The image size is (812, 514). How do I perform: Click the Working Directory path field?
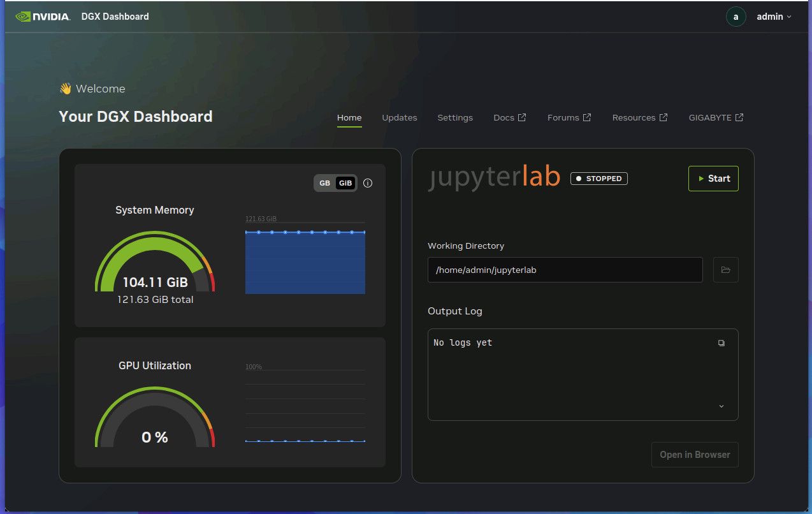pos(565,270)
